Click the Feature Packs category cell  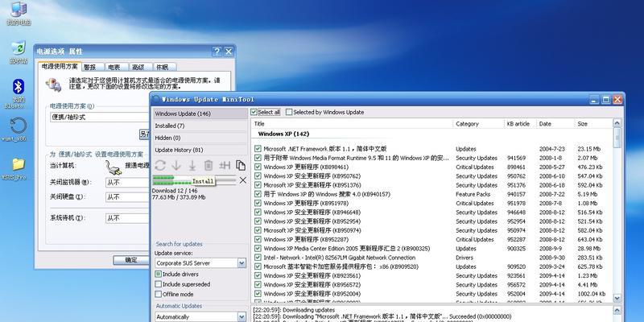pyautogui.click(x=473, y=194)
